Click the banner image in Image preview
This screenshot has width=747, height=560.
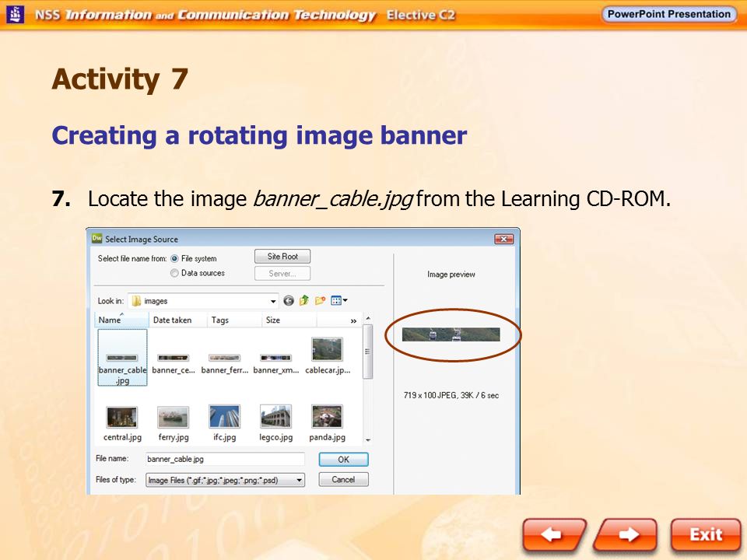click(x=451, y=334)
